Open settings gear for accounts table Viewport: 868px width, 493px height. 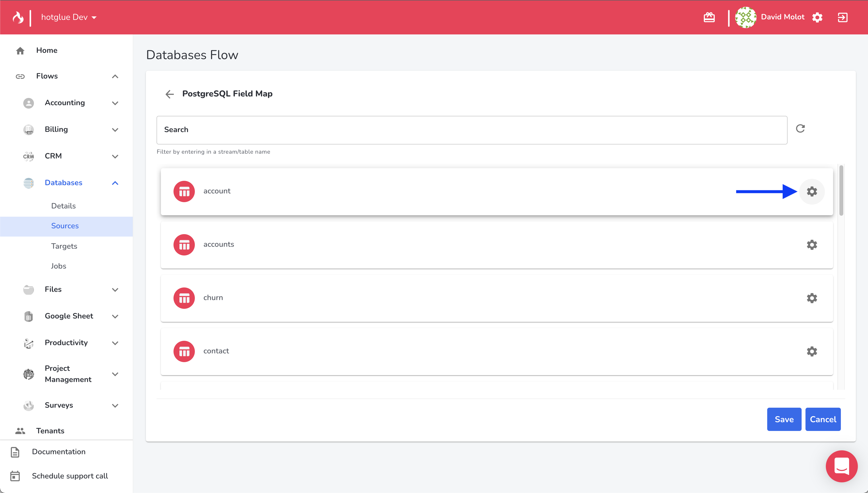point(812,245)
